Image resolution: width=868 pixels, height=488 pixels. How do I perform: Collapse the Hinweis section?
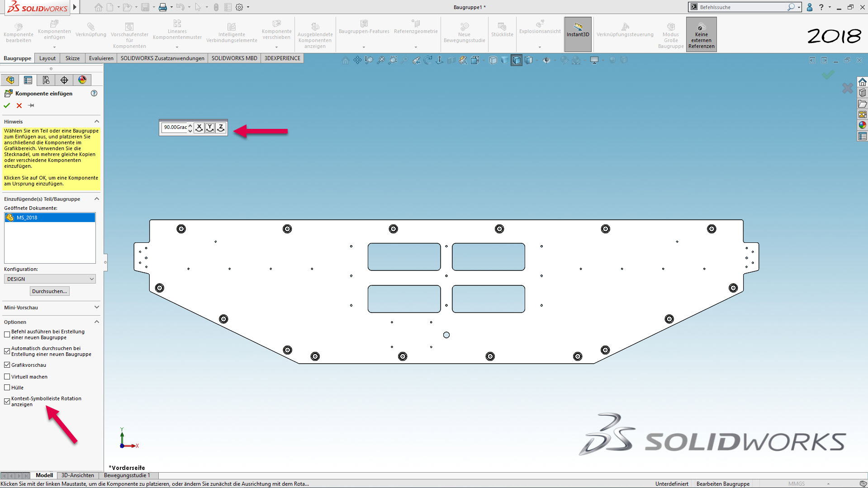pyautogui.click(x=96, y=122)
